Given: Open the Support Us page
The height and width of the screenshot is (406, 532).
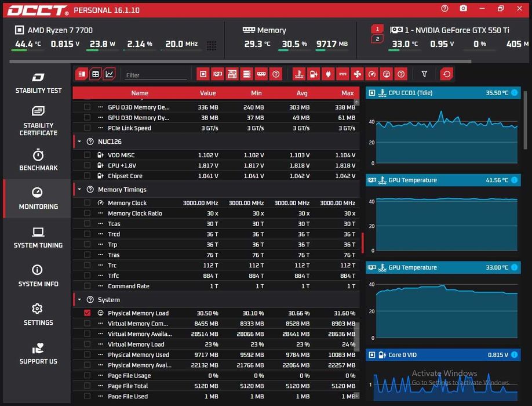Looking at the screenshot, I should coord(38,353).
